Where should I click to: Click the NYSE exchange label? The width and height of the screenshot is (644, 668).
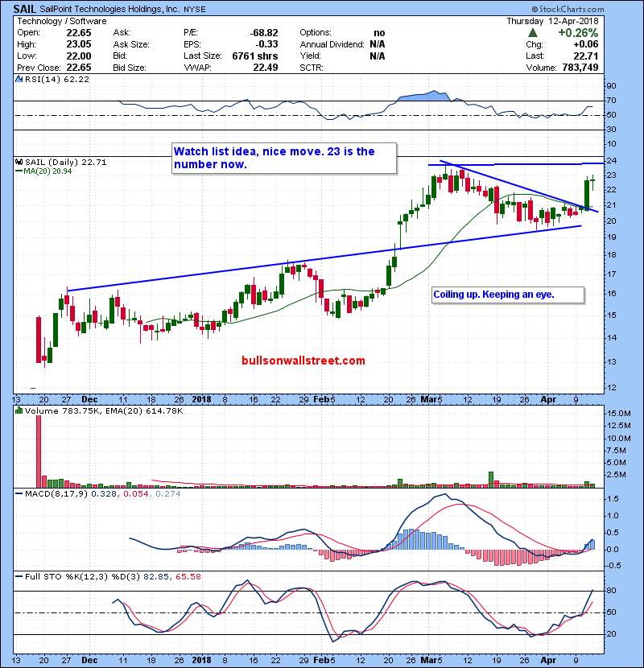[x=195, y=10]
